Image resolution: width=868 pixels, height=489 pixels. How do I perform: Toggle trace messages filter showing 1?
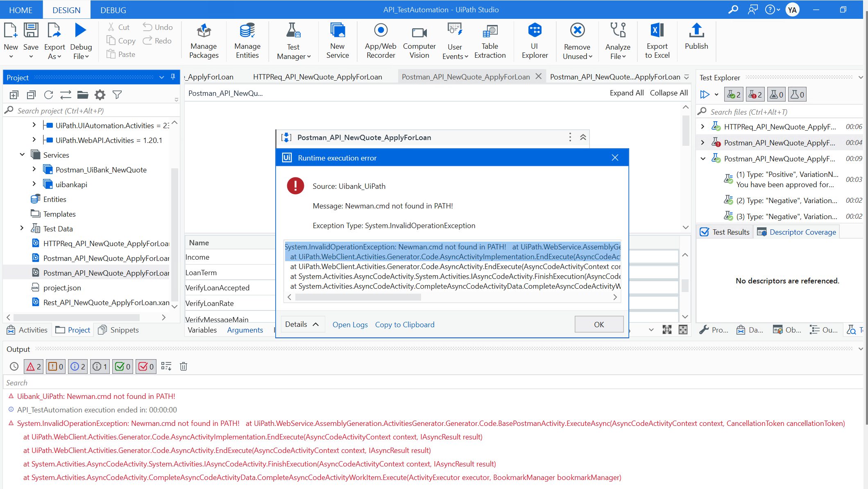coord(100,367)
